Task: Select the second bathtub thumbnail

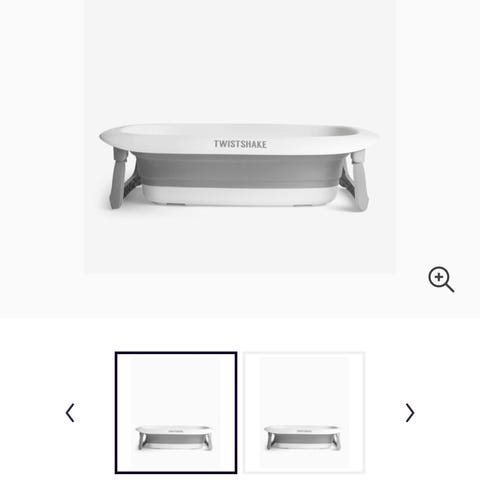Action: click(304, 413)
